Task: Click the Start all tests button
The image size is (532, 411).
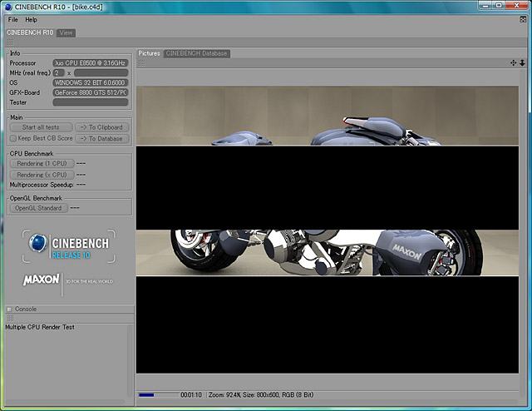Action: (41, 127)
